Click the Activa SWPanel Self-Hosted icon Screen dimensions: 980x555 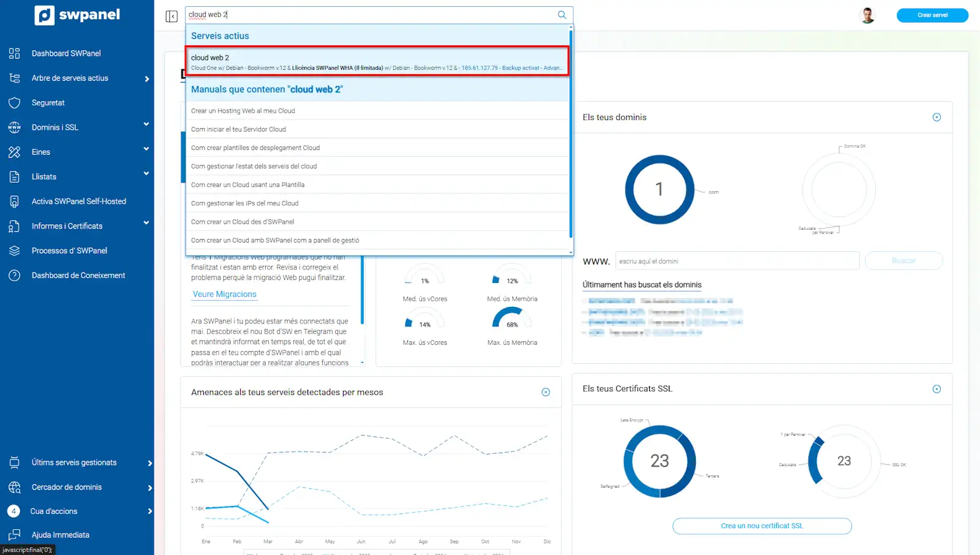(x=15, y=202)
